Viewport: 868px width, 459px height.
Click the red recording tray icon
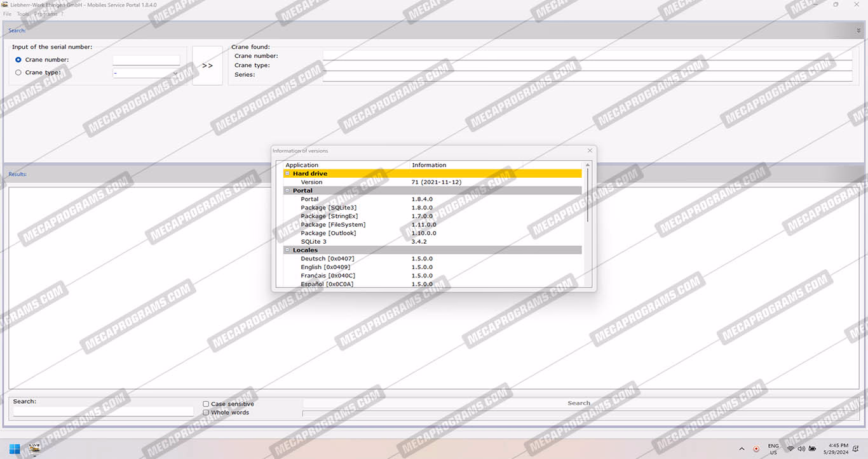pyautogui.click(x=756, y=449)
